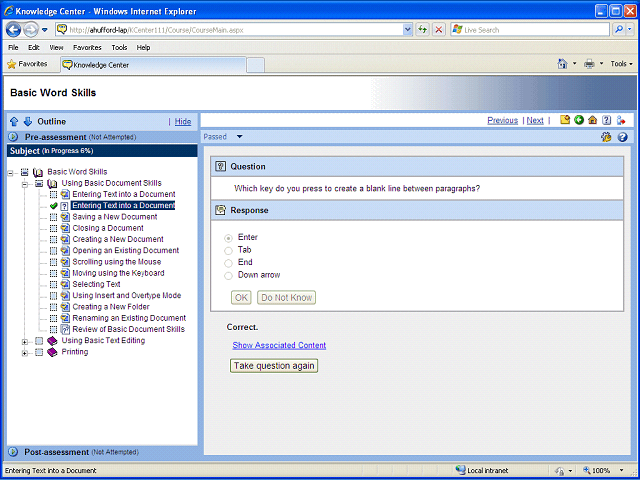640x480 pixels.
Task: Select Opening an Existing Document topic
Action: click(x=126, y=250)
